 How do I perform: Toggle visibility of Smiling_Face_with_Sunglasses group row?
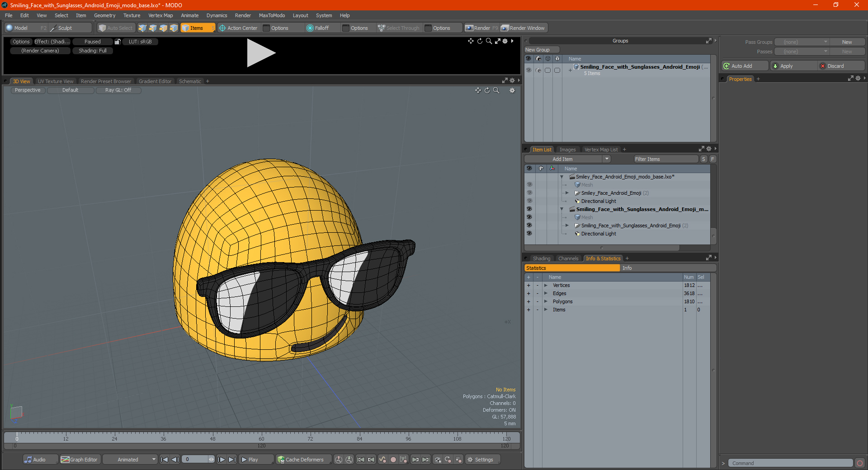[x=528, y=70]
